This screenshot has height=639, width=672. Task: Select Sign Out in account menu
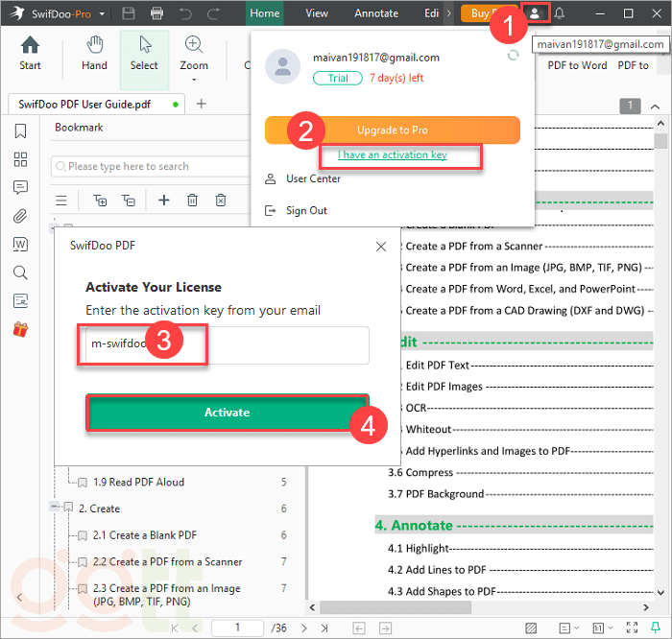[306, 210]
